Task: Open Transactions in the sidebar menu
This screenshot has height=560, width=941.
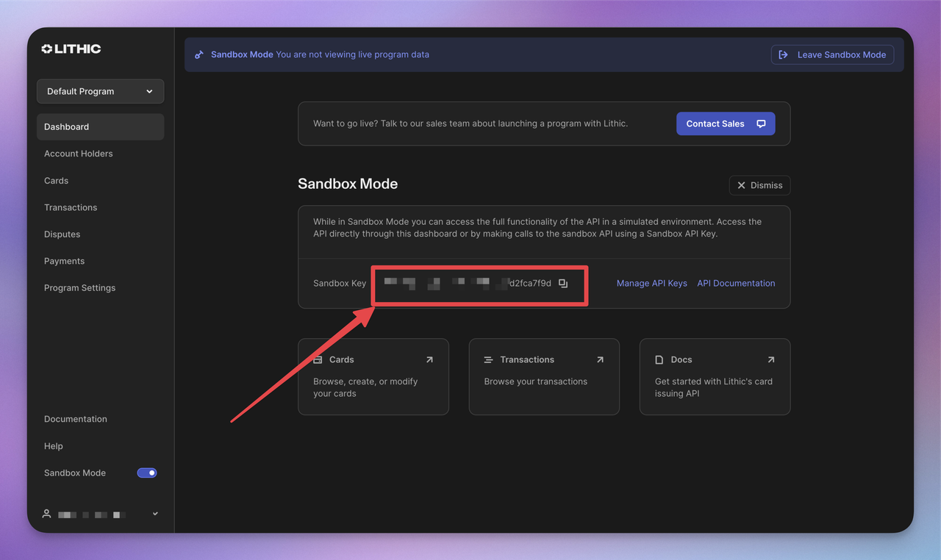Action: [x=71, y=207]
